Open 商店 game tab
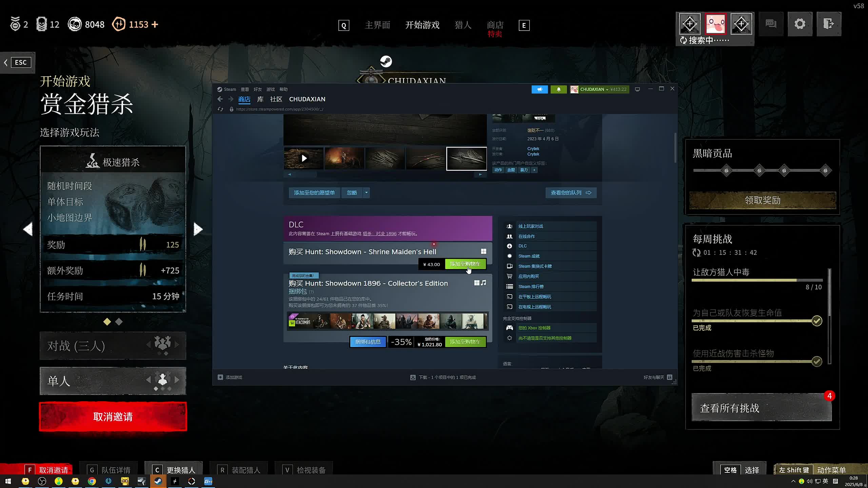Viewport: 868px width, 488px height. 495,25
